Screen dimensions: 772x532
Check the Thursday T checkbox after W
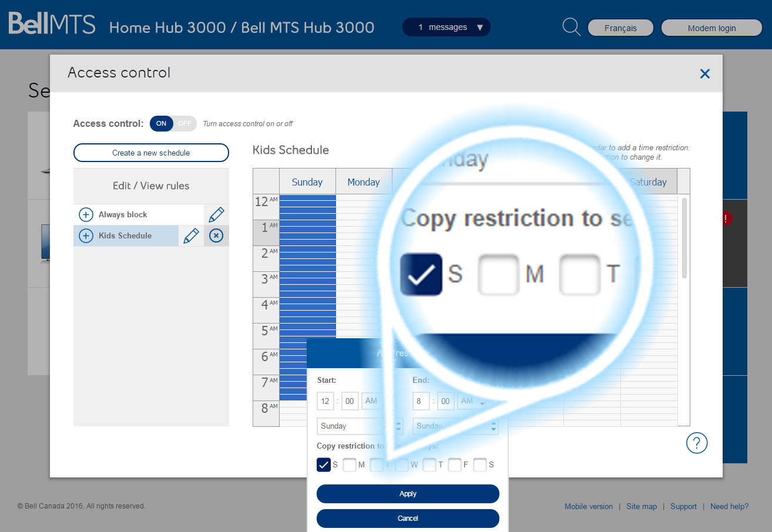point(429,465)
